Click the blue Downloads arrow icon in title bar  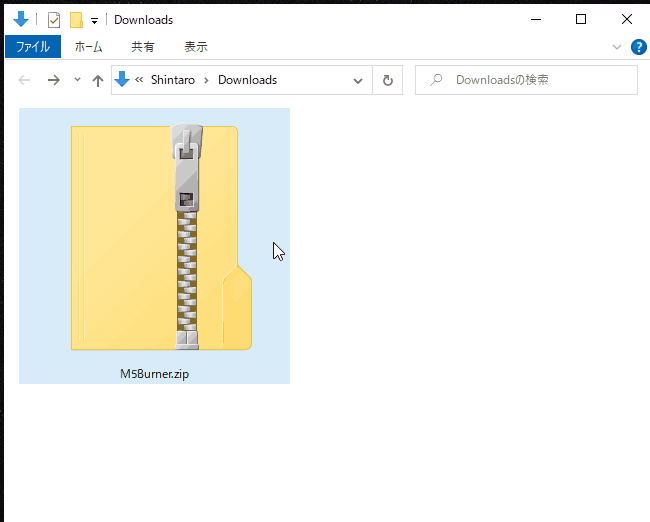(x=21, y=19)
